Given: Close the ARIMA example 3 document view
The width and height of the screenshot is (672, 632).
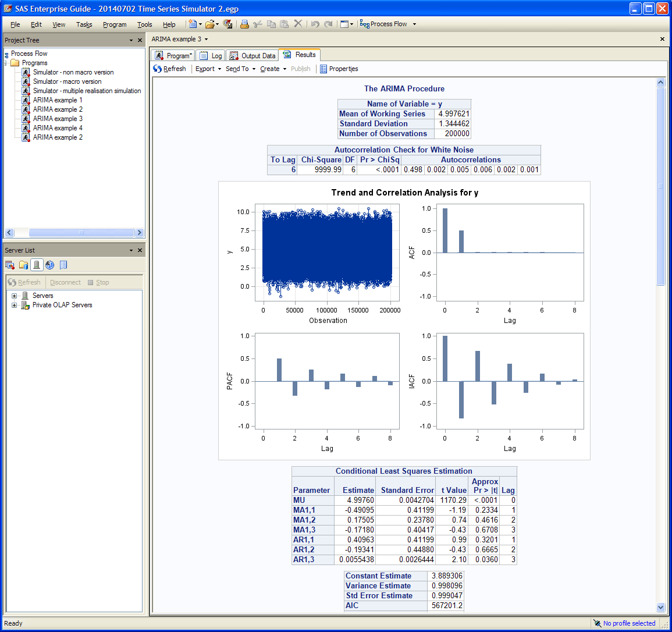Looking at the screenshot, I should tap(662, 39).
